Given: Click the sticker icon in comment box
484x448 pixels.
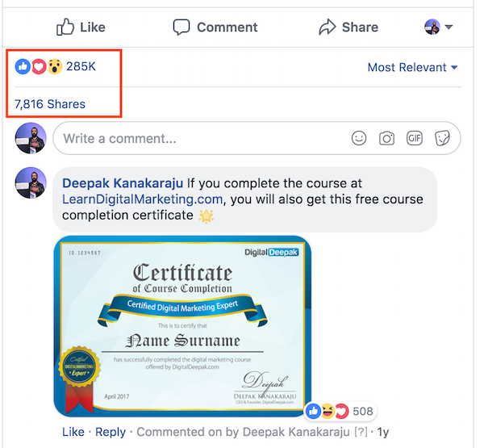Looking at the screenshot, I should pos(442,138).
